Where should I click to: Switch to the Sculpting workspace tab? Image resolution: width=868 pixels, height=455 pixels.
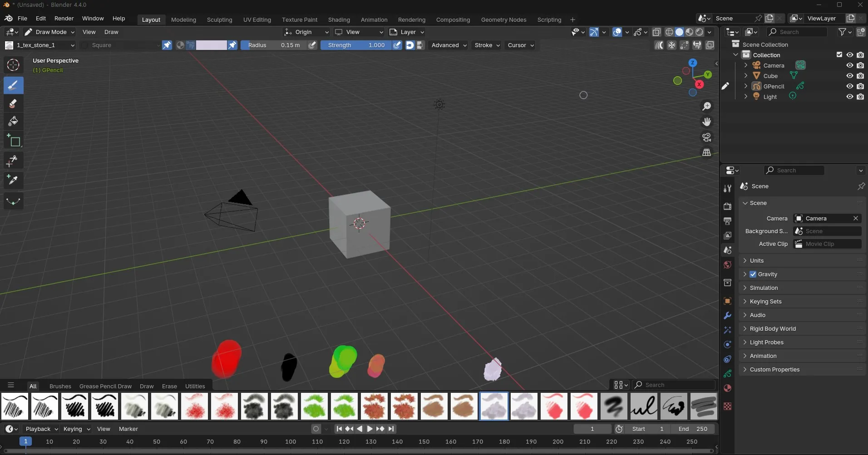click(x=219, y=20)
